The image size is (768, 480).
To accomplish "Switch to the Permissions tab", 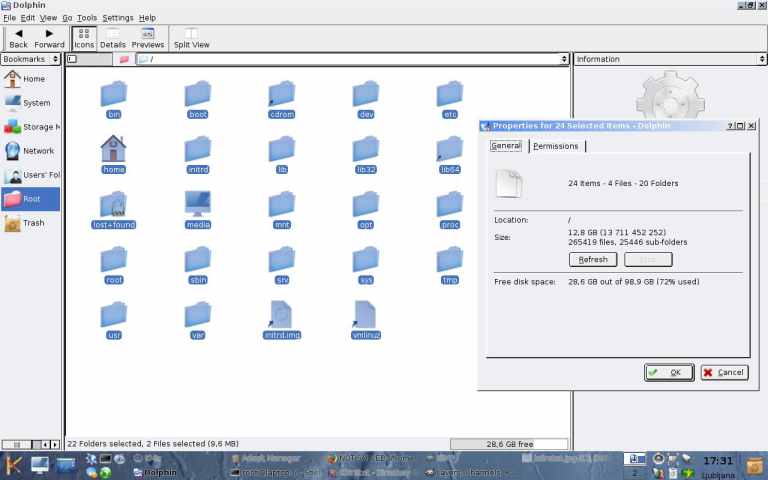I will pyautogui.click(x=556, y=146).
